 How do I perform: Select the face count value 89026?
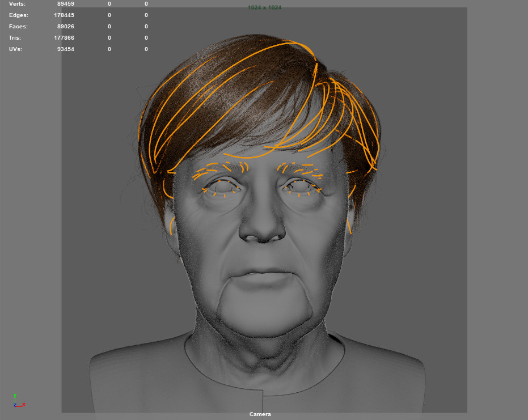66,26
